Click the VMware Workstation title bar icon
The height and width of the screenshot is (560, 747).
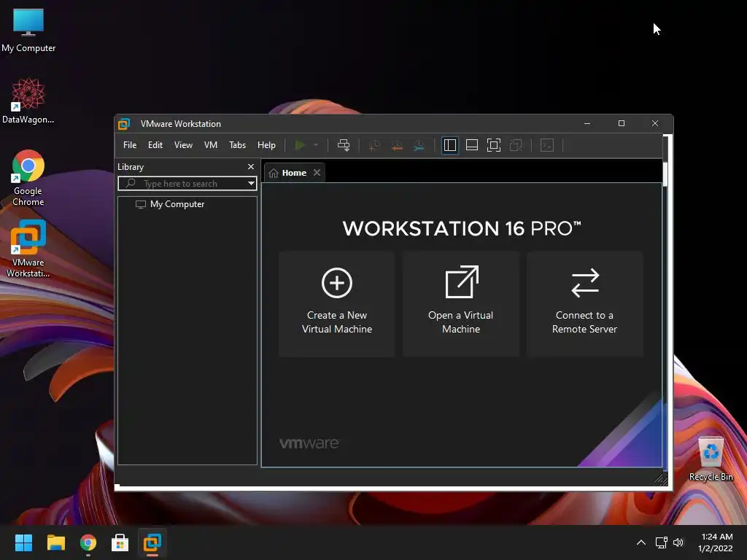(x=124, y=124)
